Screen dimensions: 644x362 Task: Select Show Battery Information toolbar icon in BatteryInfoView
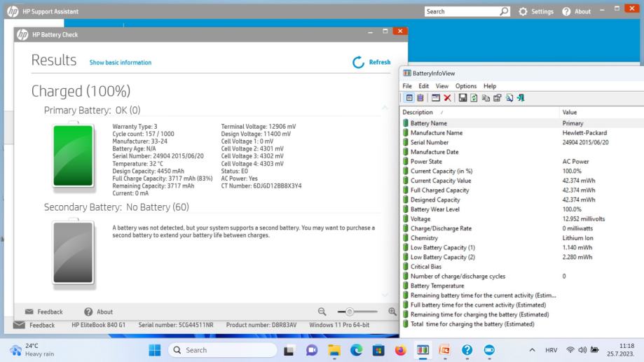pyautogui.click(x=409, y=98)
